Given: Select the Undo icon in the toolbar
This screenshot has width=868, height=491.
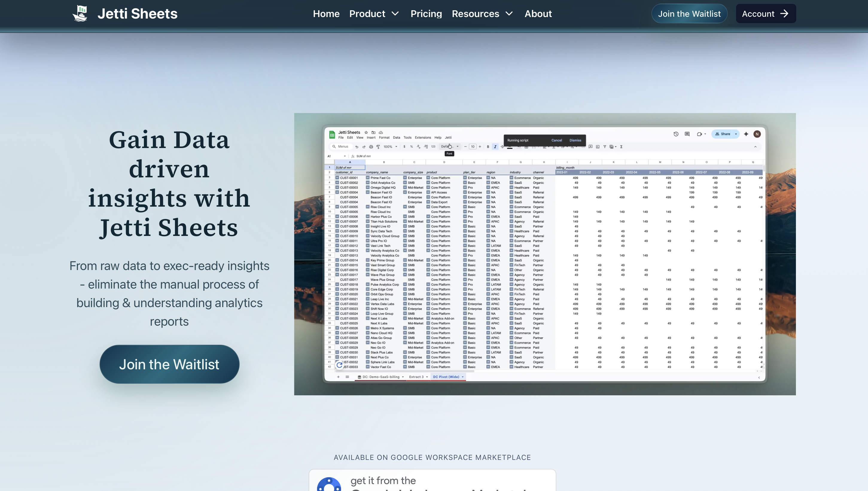Looking at the screenshot, I should (357, 147).
